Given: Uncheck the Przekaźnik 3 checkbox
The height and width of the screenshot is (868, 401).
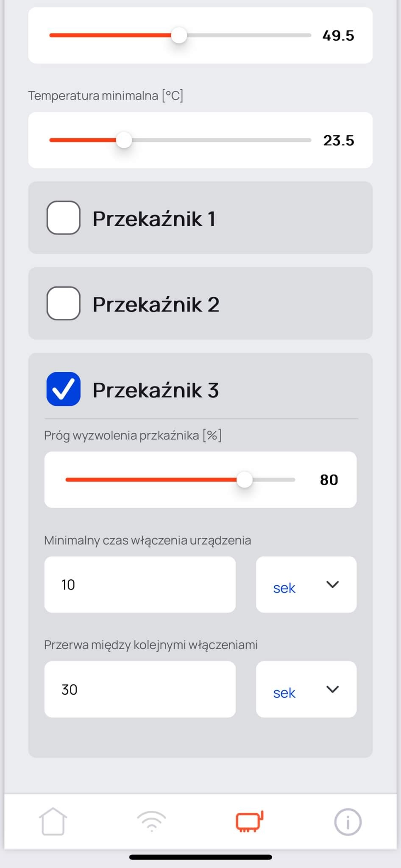Looking at the screenshot, I should coord(64,389).
